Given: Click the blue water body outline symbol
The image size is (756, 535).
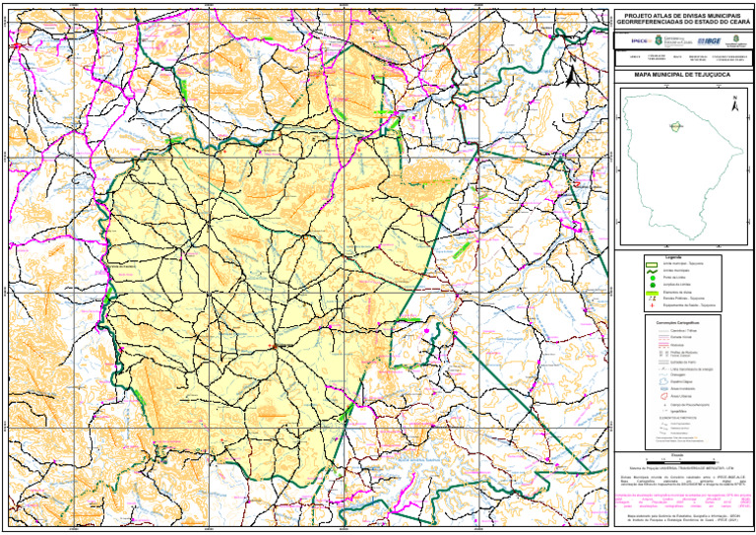Looking at the screenshot, I should 663,381.
